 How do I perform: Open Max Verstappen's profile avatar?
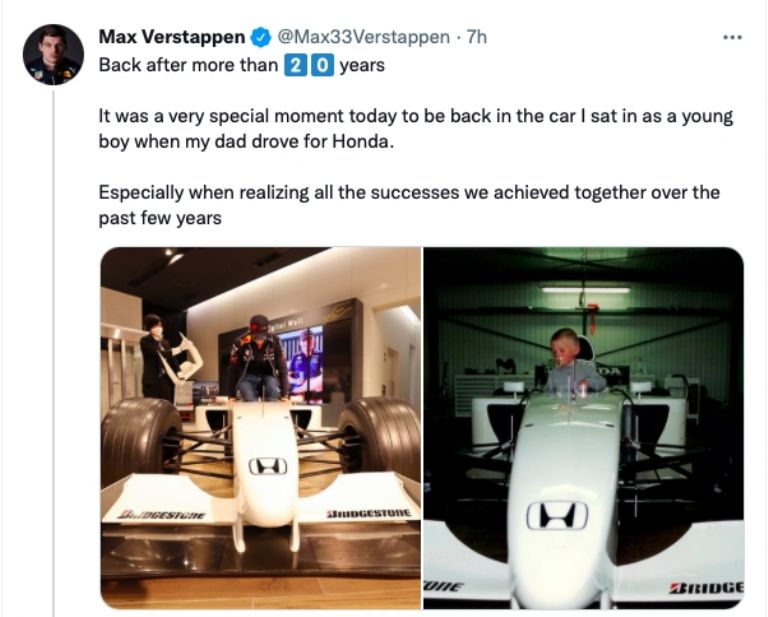(53, 55)
